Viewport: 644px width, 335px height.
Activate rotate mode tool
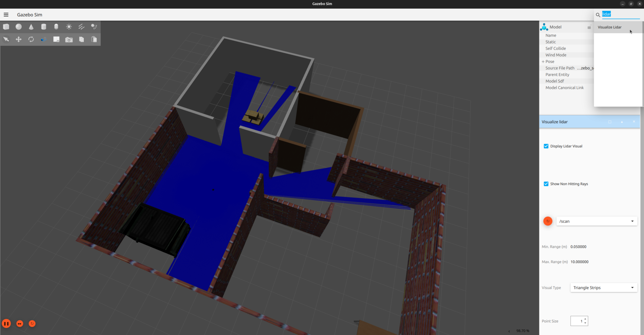[x=31, y=39]
